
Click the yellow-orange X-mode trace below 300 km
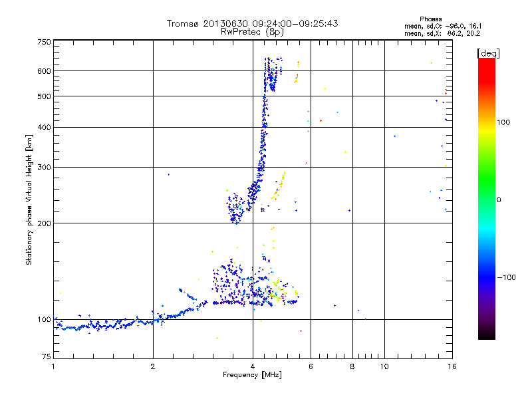[279, 186]
